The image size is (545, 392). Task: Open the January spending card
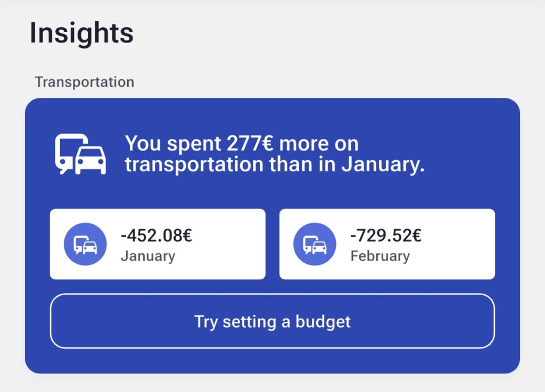[x=158, y=244]
